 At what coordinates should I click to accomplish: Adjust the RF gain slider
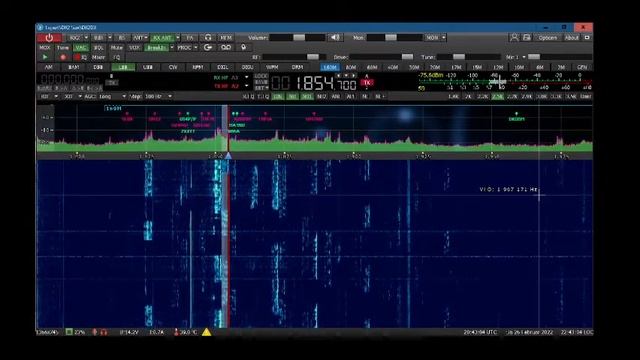(x=294, y=57)
